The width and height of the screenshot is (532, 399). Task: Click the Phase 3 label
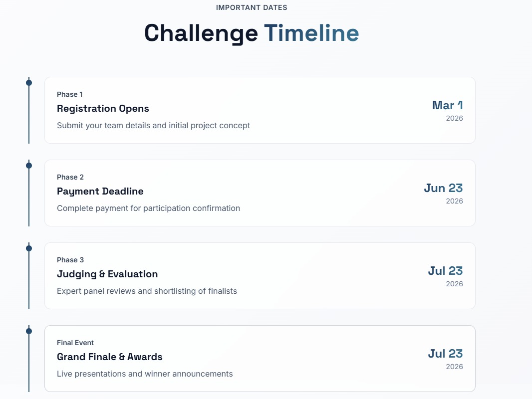(x=70, y=260)
